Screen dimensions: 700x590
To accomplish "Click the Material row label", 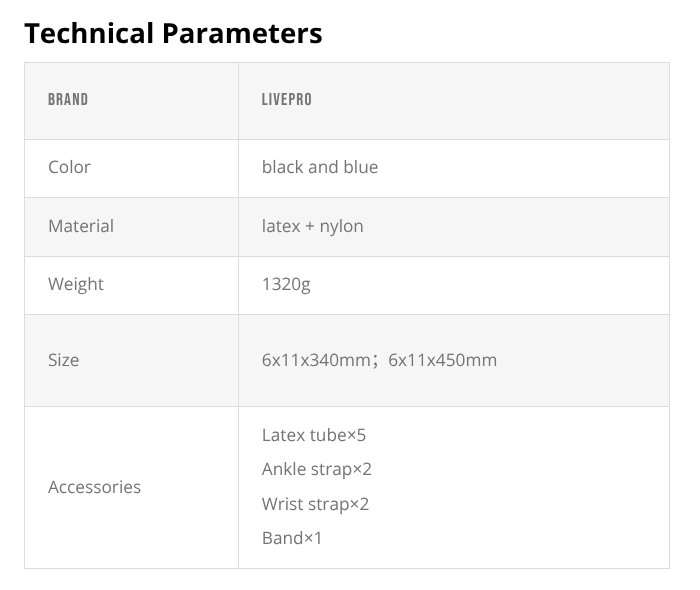I will [80, 226].
